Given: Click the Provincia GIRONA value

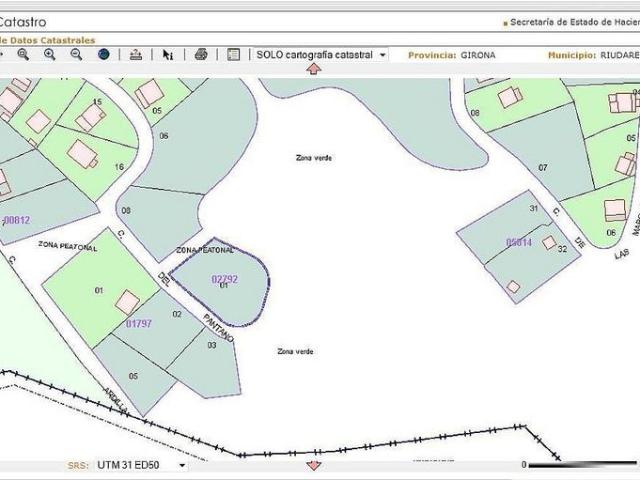Looking at the screenshot, I should [478, 55].
